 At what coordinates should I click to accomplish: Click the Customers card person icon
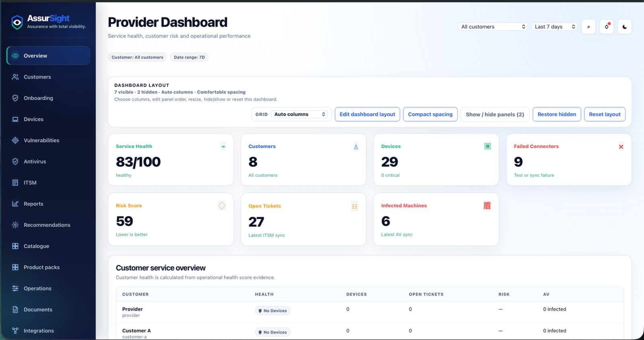click(x=356, y=147)
